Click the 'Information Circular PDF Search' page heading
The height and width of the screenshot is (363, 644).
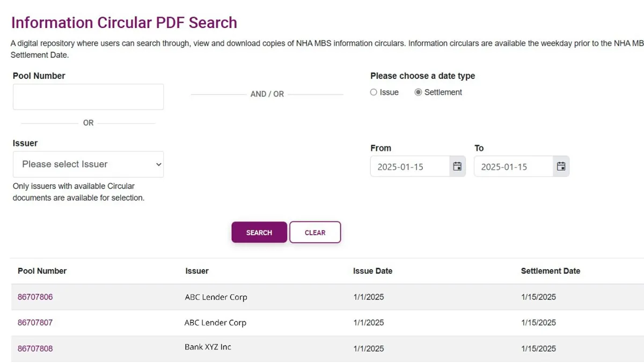click(124, 23)
